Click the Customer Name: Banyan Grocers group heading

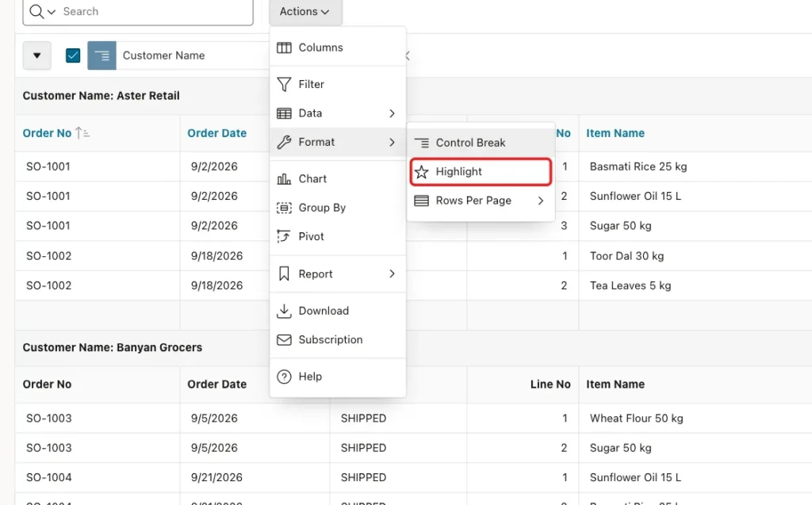tap(113, 347)
